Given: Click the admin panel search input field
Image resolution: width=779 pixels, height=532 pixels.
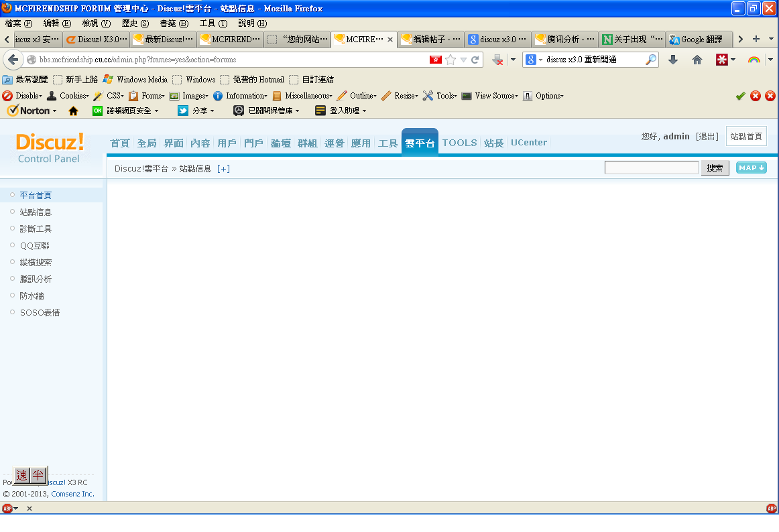Looking at the screenshot, I should [x=652, y=168].
